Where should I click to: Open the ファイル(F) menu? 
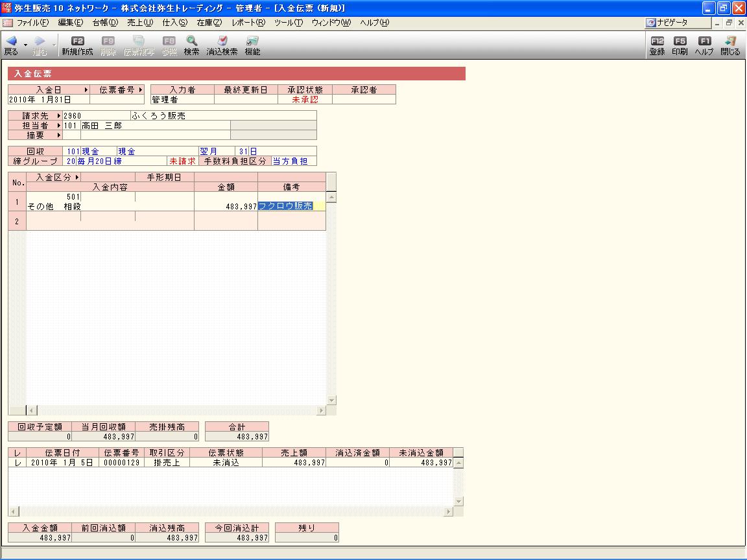pyautogui.click(x=32, y=23)
